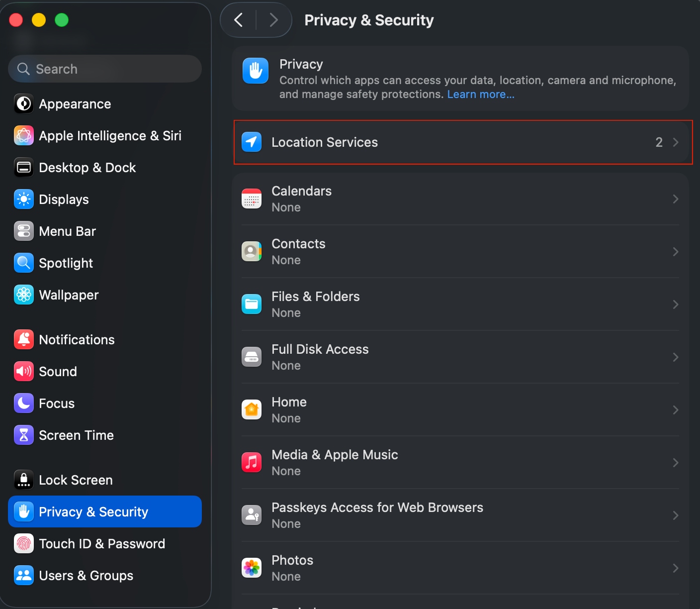Click the Home app icon
The image size is (700, 609).
[252, 410]
